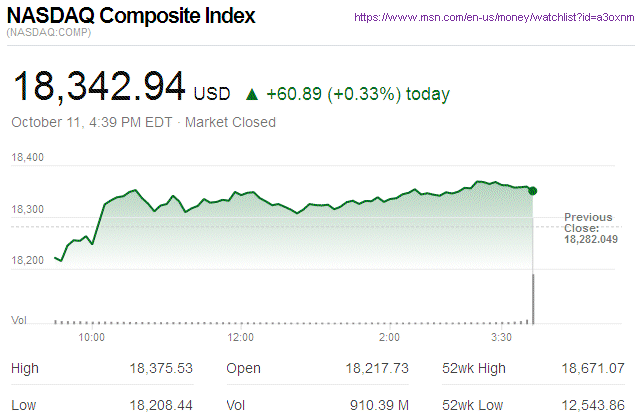
Task: Click the Previous Close 18,282.049 label
Action: pyautogui.click(x=590, y=228)
